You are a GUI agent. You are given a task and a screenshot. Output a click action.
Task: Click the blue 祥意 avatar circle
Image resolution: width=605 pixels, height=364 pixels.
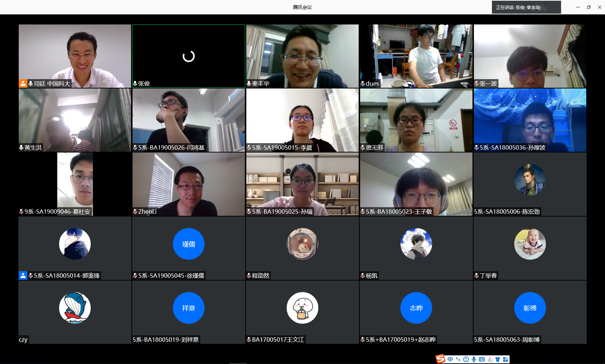coord(189,308)
